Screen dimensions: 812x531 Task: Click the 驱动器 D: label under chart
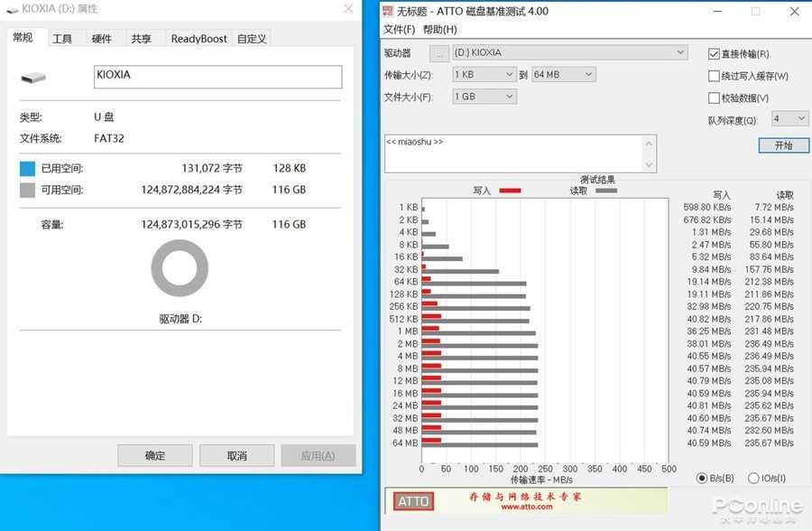tap(180, 319)
